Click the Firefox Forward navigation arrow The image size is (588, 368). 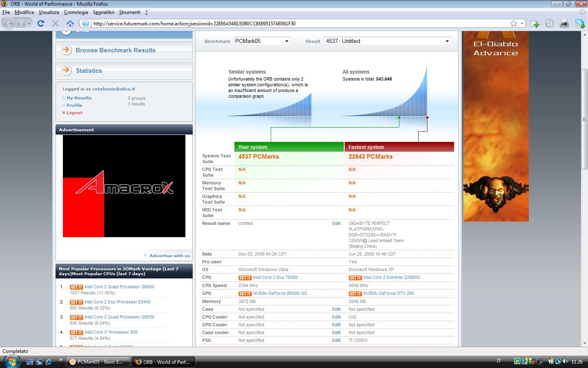pyautogui.click(x=21, y=24)
